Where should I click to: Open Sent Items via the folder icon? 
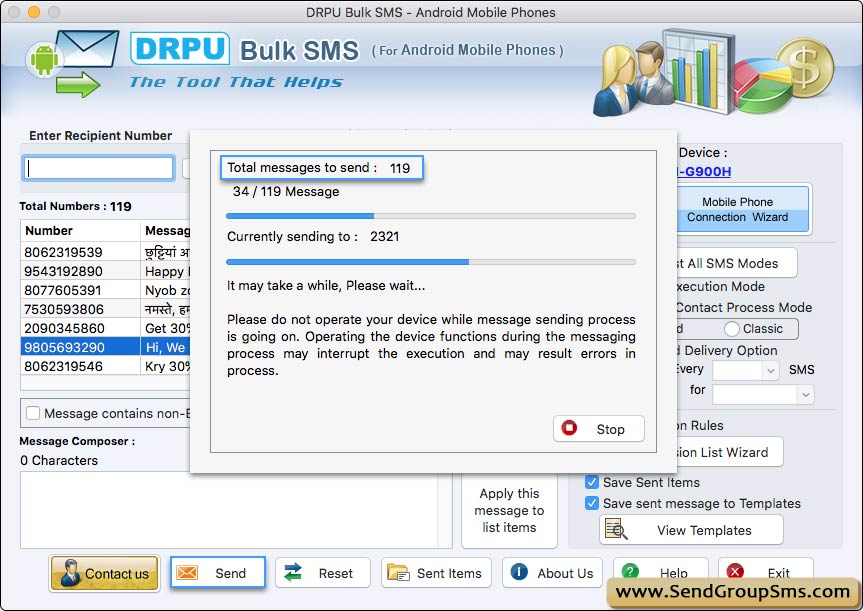tap(398, 572)
